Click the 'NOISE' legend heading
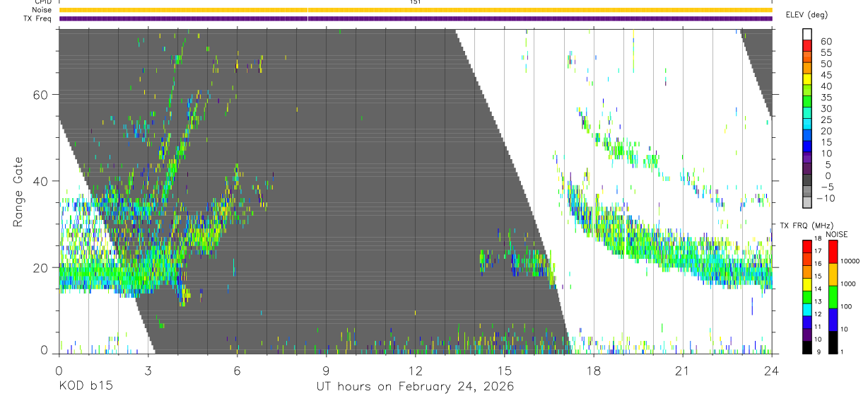 [837, 234]
